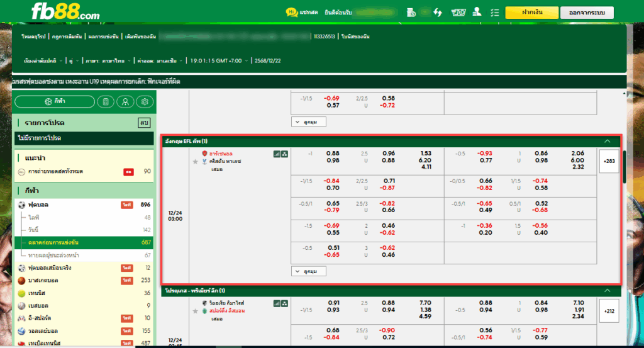Select ตลาดก่อนการแข่งขัน with 687 matches
This screenshot has height=348, width=644.
tap(84, 242)
